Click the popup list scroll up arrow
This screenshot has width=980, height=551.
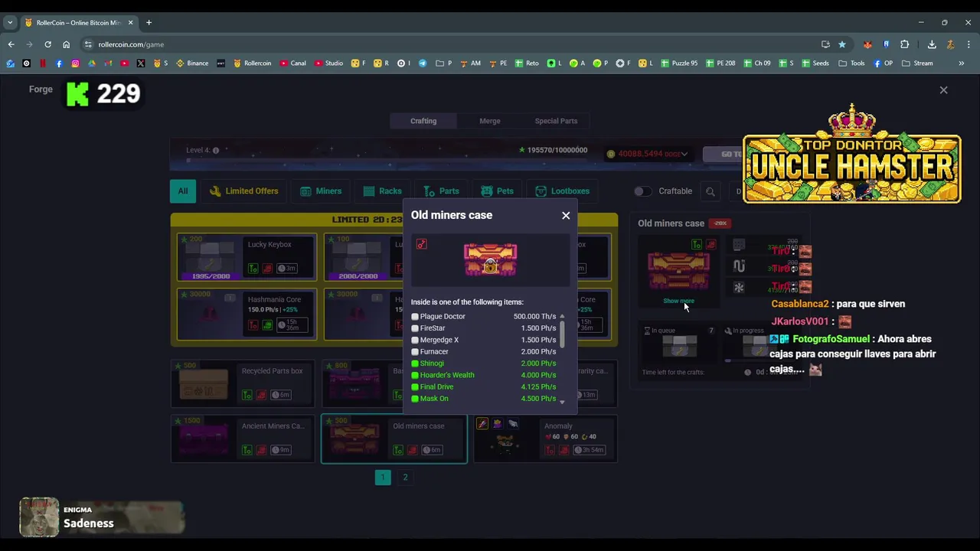[562, 316]
